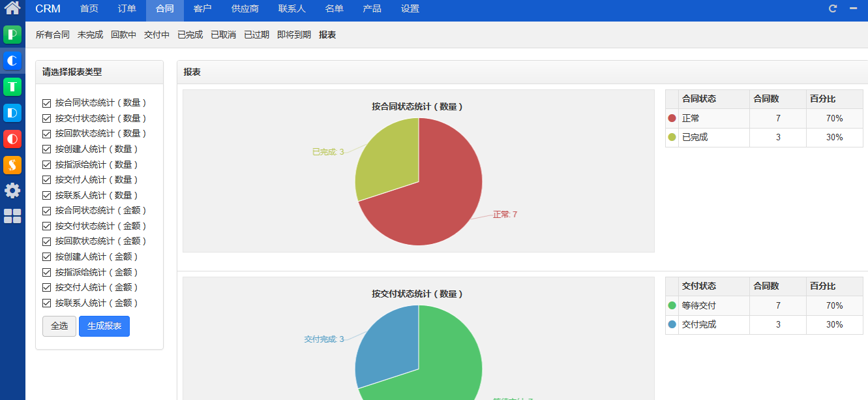This screenshot has width=868, height=400.
Task: Filter contracts by 已过期
Action: click(257, 35)
